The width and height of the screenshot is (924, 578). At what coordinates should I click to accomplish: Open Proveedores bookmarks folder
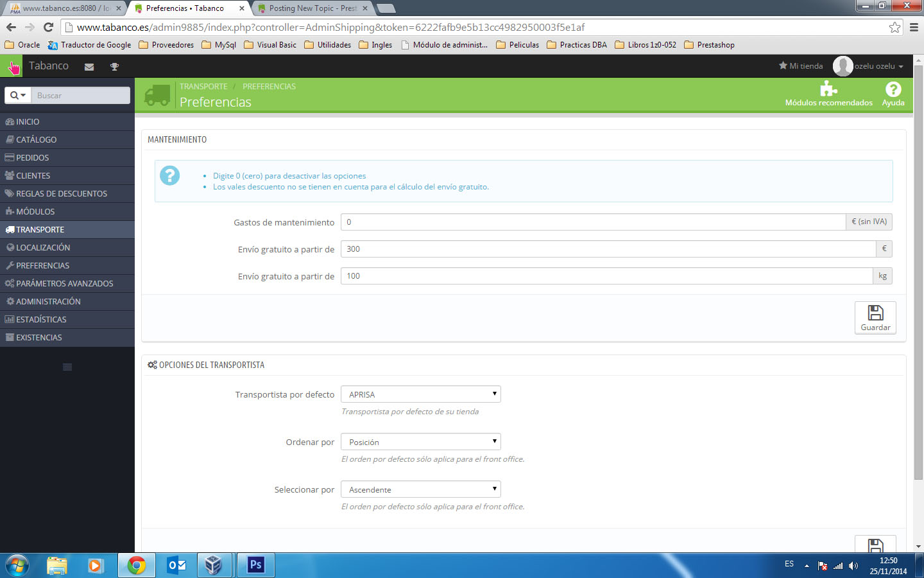tap(166, 45)
